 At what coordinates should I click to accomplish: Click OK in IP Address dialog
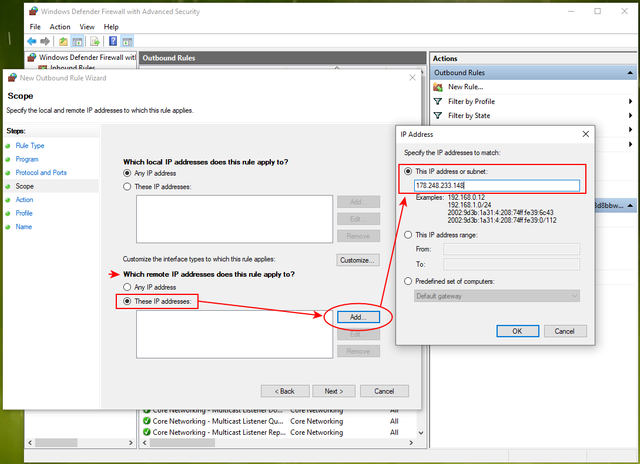click(518, 331)
